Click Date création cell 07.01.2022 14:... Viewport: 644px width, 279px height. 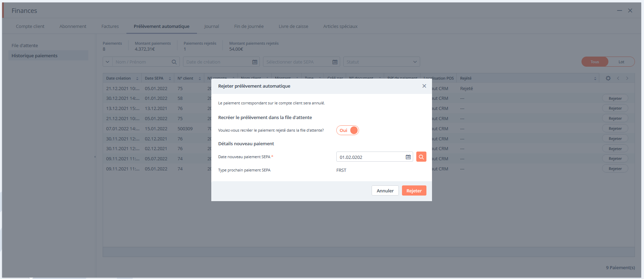[x=123, y=129]
